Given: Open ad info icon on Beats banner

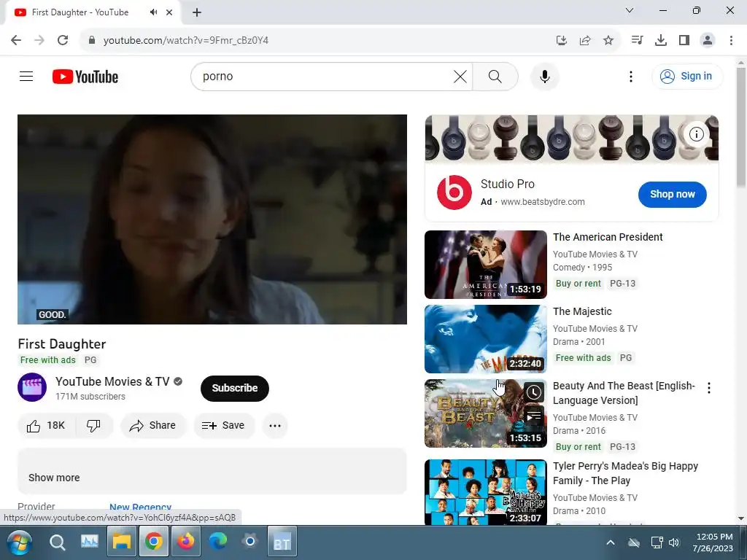Looking at the screenshot, I should pos(696,134).
